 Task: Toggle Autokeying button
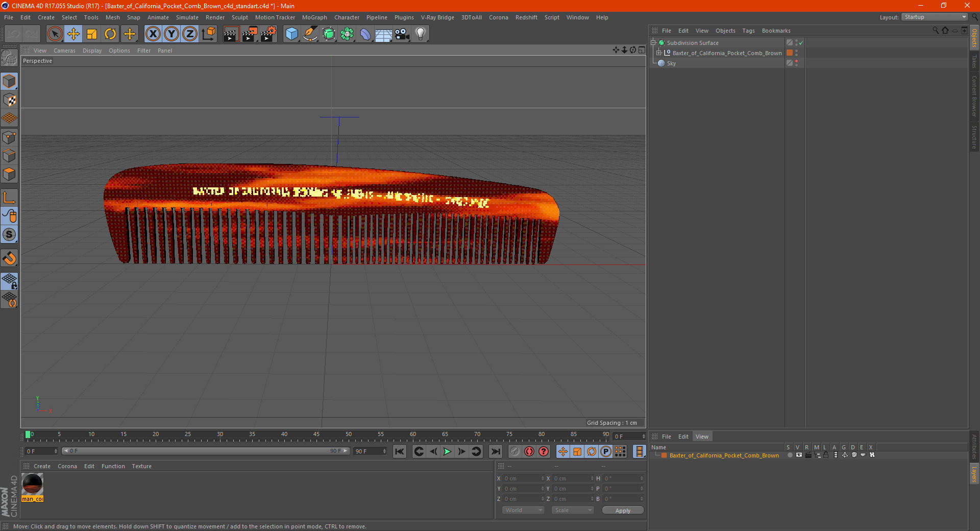[x=529, y=451]
